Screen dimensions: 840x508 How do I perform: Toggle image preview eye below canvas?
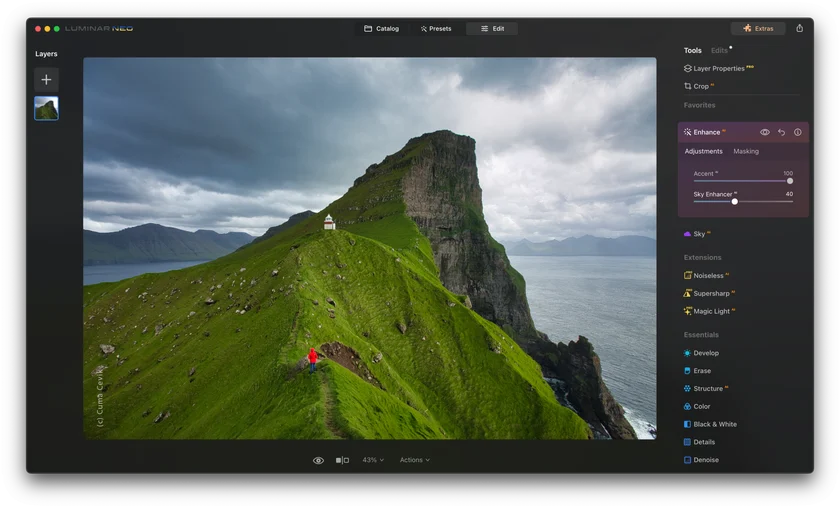[318, 460]
